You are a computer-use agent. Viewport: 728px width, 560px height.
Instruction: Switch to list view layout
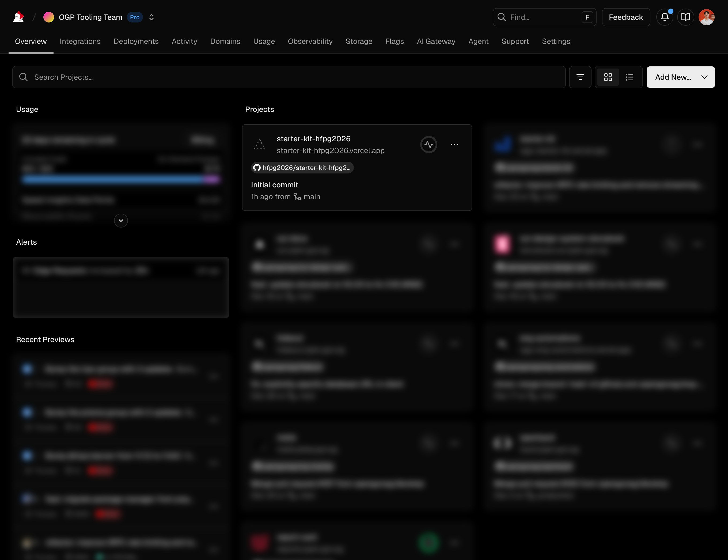pos(629,77)
